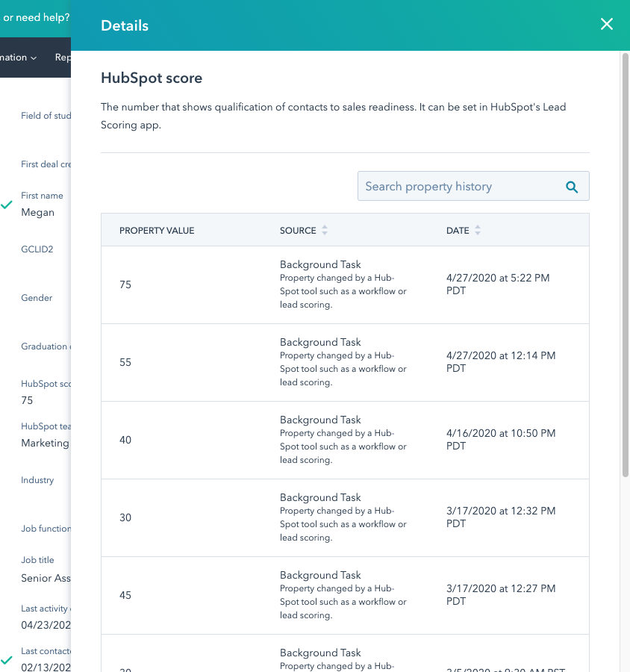
Task: Click the GCLID2 property label
Action: pyautogui.click(x=37, y=249)
